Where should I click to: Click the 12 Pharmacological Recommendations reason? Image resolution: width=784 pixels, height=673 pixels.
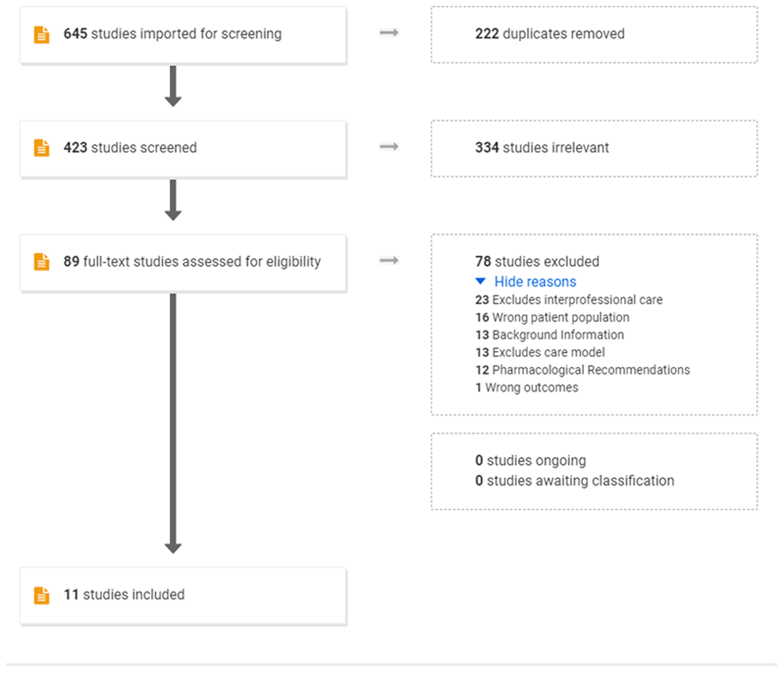click(x=582, y=370)
